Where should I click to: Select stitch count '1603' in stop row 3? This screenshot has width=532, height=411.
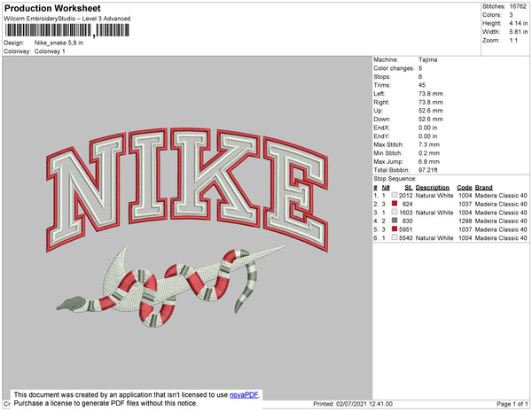(405, 213)
